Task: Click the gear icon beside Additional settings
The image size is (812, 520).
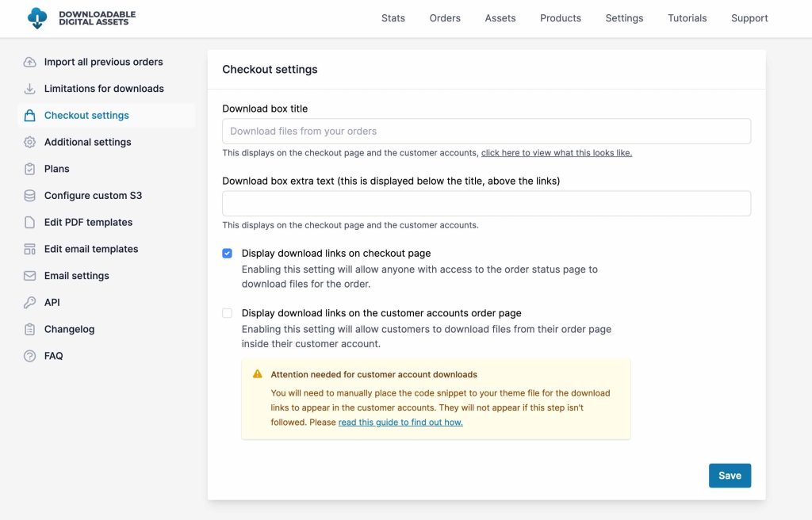Action: [x=30, y=142]
